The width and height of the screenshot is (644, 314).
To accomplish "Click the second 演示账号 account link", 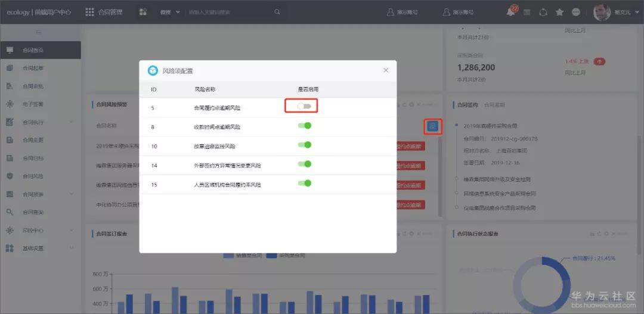I will point(458,13).
